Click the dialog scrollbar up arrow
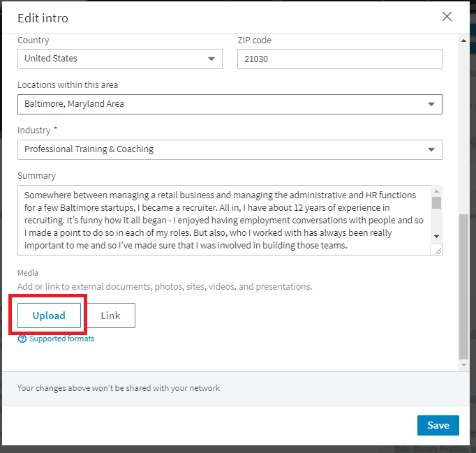Screen dimensions: 476x453 point(463,40)
